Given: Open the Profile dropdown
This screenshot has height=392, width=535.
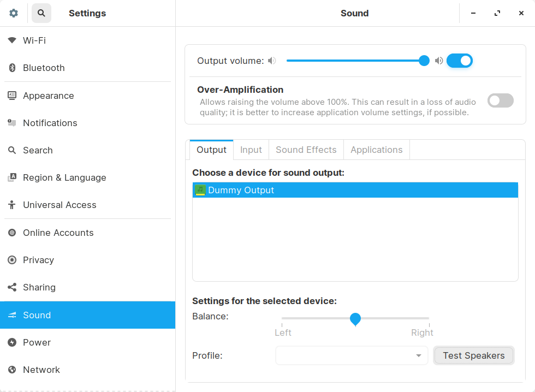Looking at the screenshot, I should [352, 355].
